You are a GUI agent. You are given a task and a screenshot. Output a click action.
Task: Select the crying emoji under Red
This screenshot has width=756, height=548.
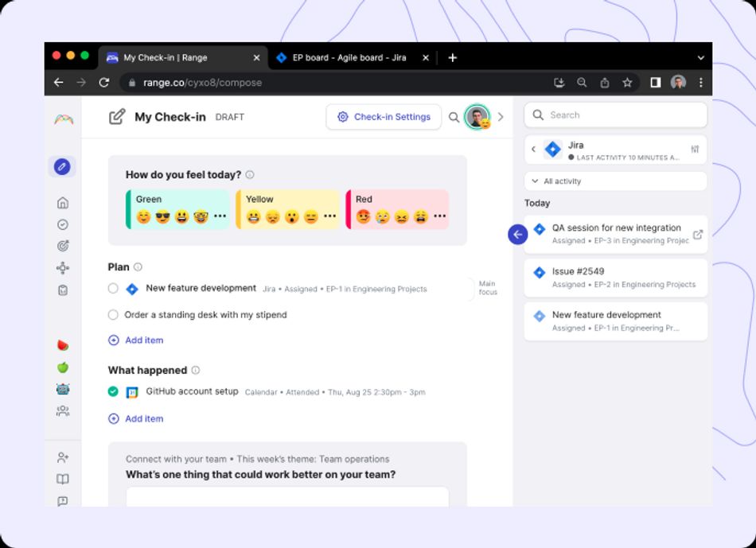pyautogui.click(x=382, y=217)
